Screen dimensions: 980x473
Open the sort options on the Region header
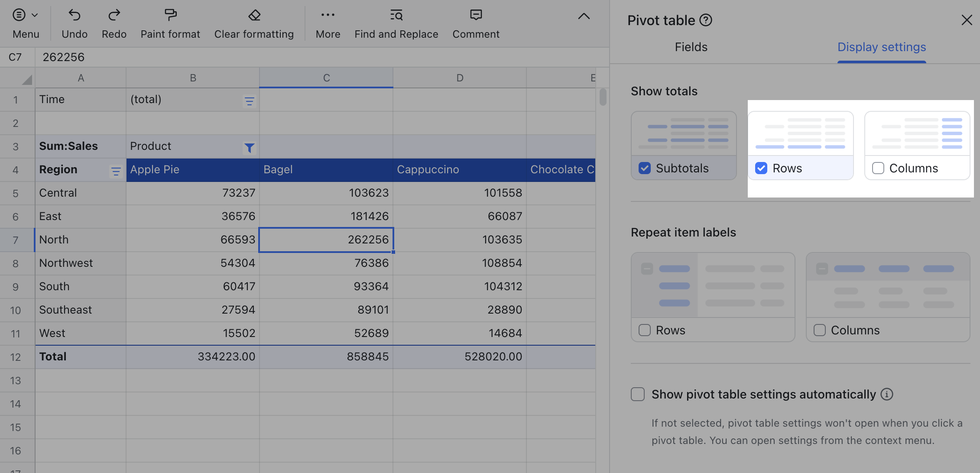(116, 172)
